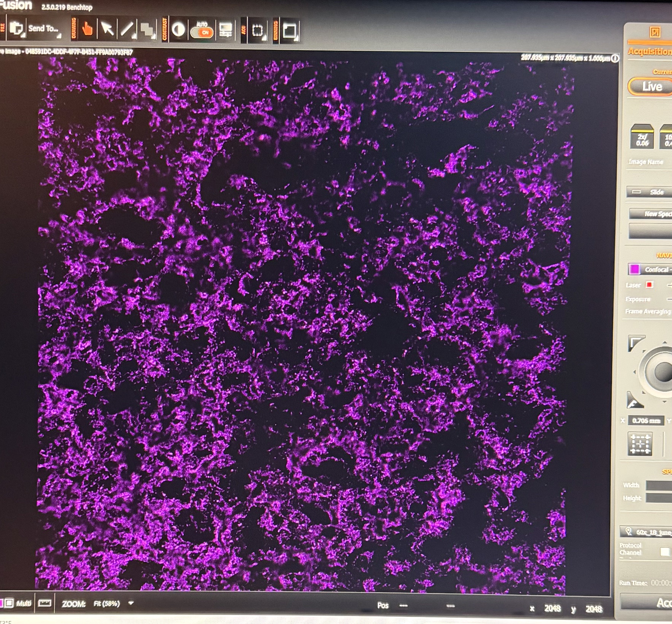Click the y 2048 size readout
The height and width of the screenshot is (624, 672).
coord(587,609)
